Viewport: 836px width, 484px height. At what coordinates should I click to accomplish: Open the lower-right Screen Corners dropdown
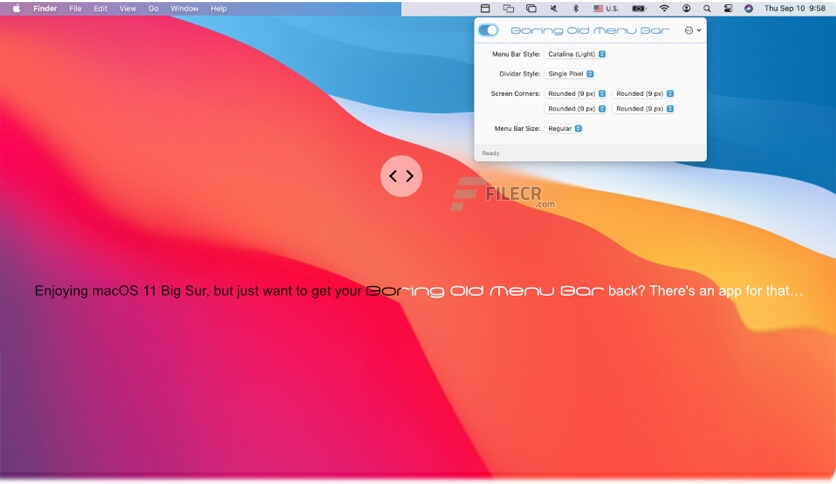645,108
